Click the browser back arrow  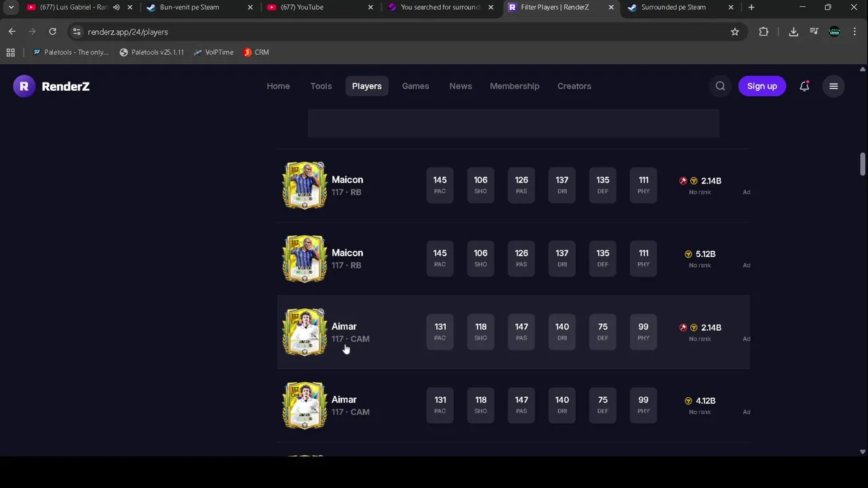(x=12, y=32)
